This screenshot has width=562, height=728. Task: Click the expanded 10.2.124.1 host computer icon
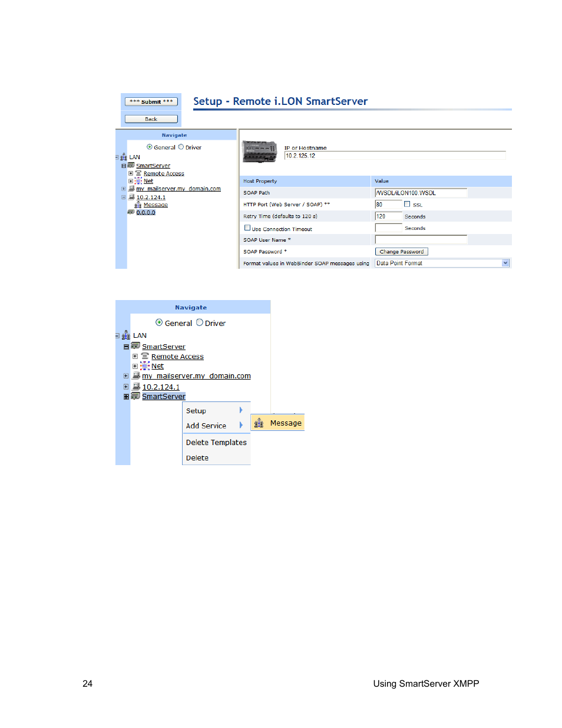tap(131, 197)
